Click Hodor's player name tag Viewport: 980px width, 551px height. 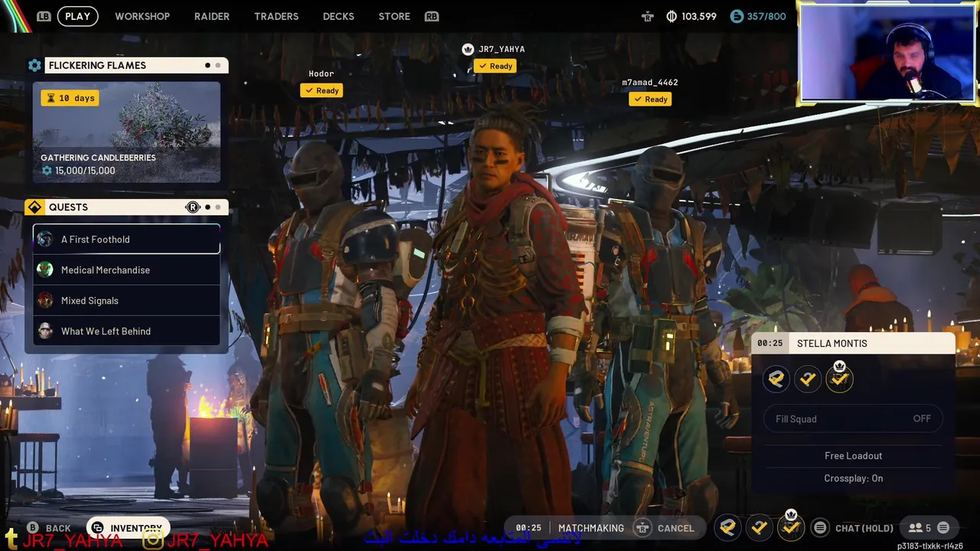pos(321,74)
